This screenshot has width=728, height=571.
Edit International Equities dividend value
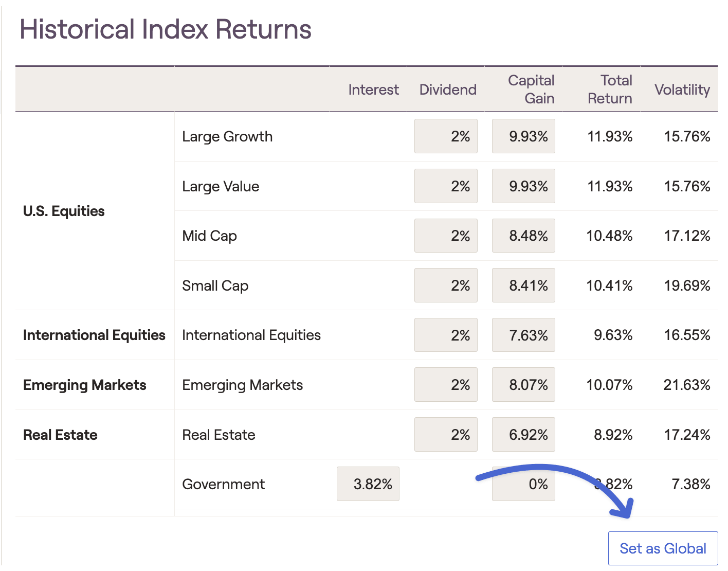point(446,335)
